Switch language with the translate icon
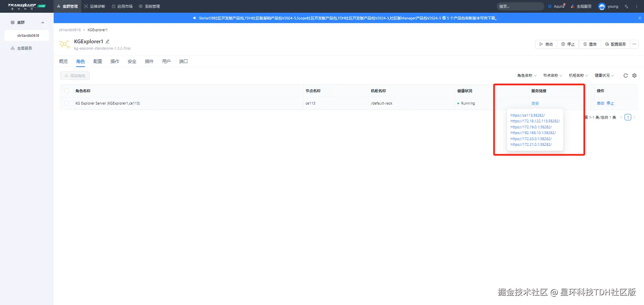Screen dimensions: 644x305 (x=627, y=6)
